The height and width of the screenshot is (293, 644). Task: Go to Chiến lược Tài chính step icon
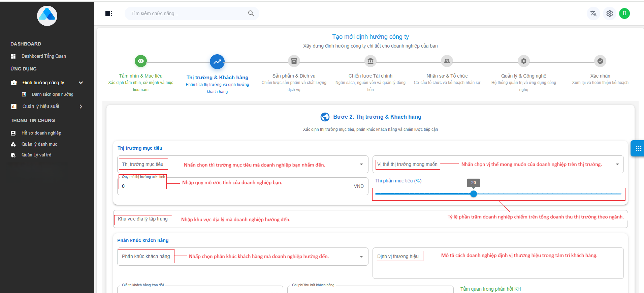pyautogui.click(x=370, y=61)
